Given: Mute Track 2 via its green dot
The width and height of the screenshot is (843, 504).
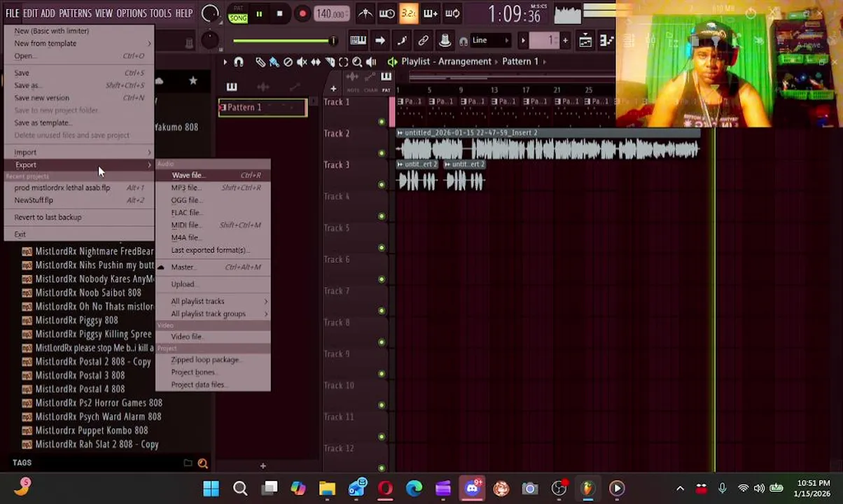Looking at the screenshot, I should tap(382, 153).
